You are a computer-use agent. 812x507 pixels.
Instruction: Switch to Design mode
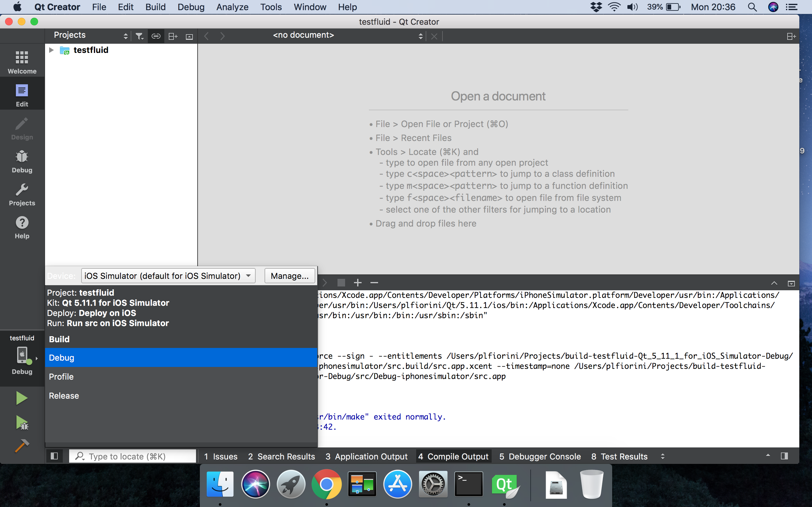click(22, 128)
